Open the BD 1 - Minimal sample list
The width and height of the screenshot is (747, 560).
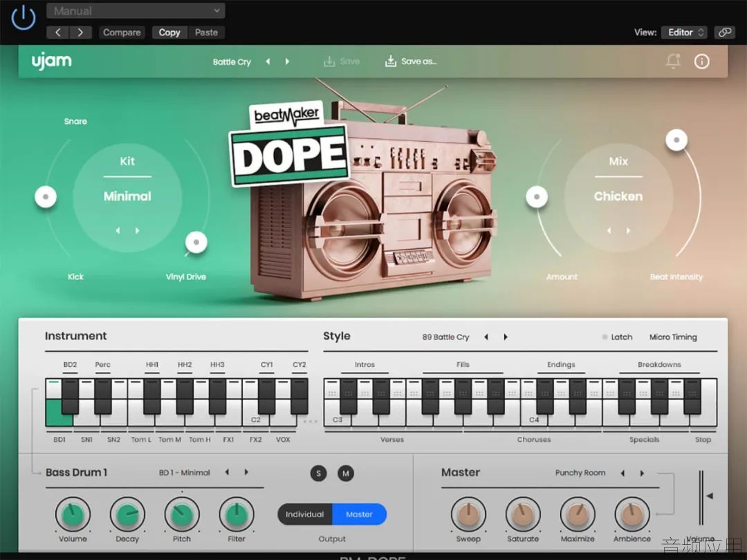(185, 473)
